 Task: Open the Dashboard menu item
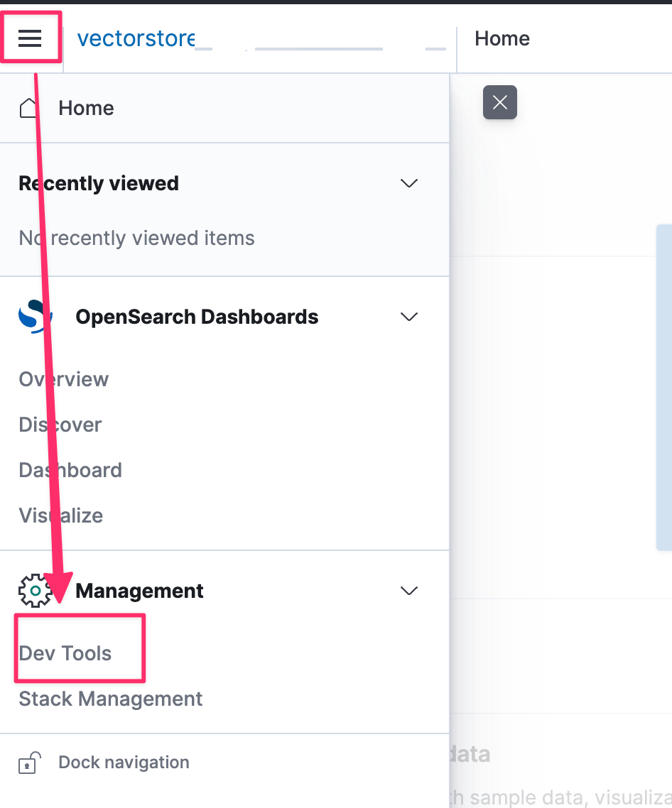[x=70, y=470]
